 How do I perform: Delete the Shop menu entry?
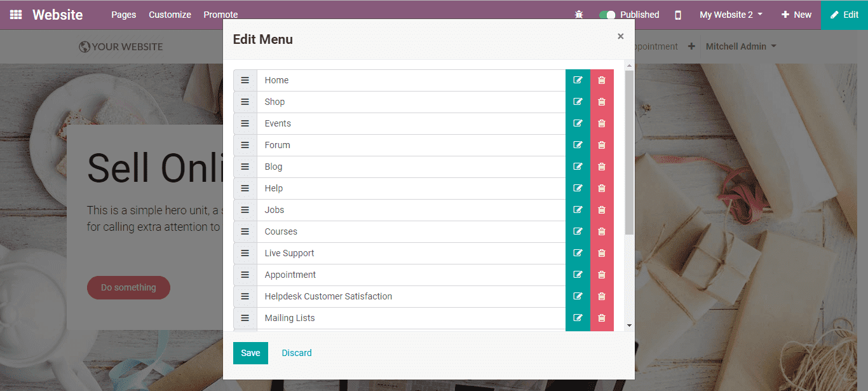coord(602,102)
